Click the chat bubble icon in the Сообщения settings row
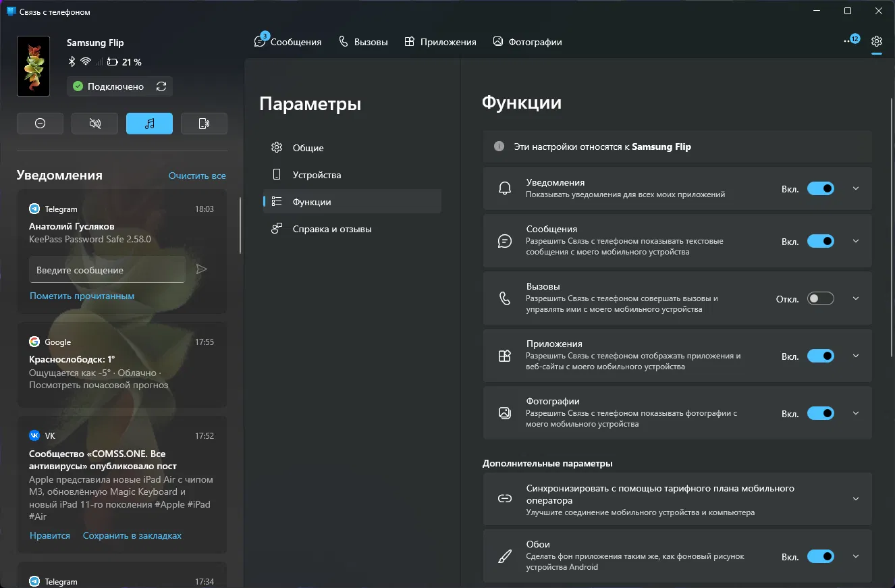 [x=504, y=241]
